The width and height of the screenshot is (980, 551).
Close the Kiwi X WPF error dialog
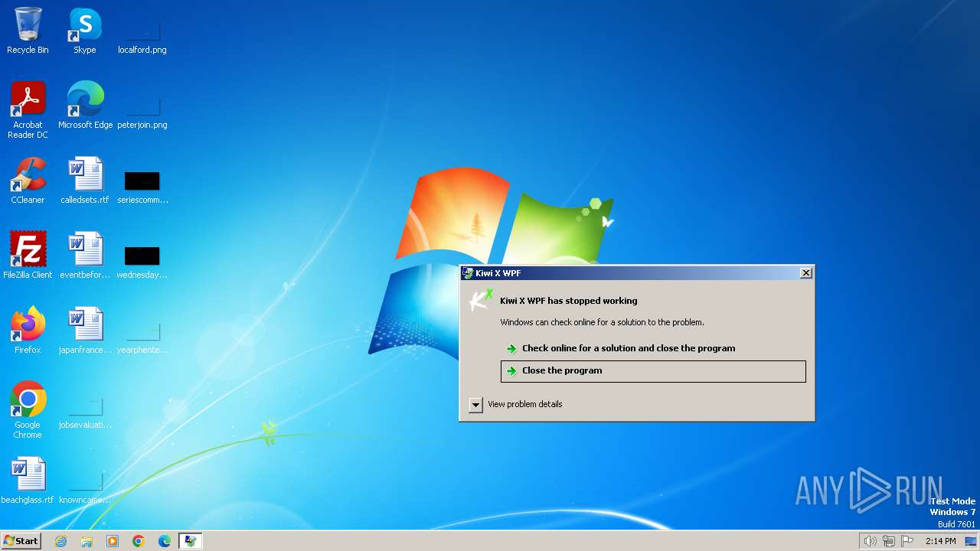pyautogui.click(x=805, y=273)
